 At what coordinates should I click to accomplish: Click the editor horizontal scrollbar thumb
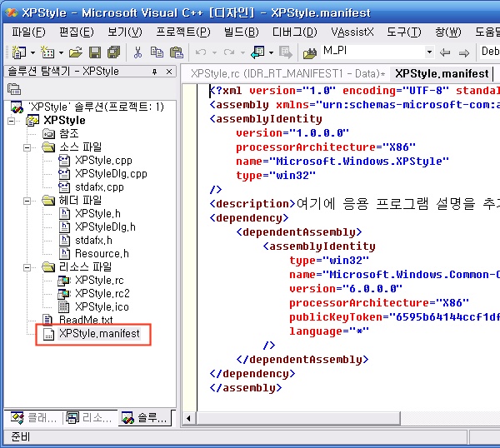pyautogui.click(x=298, y=418)
